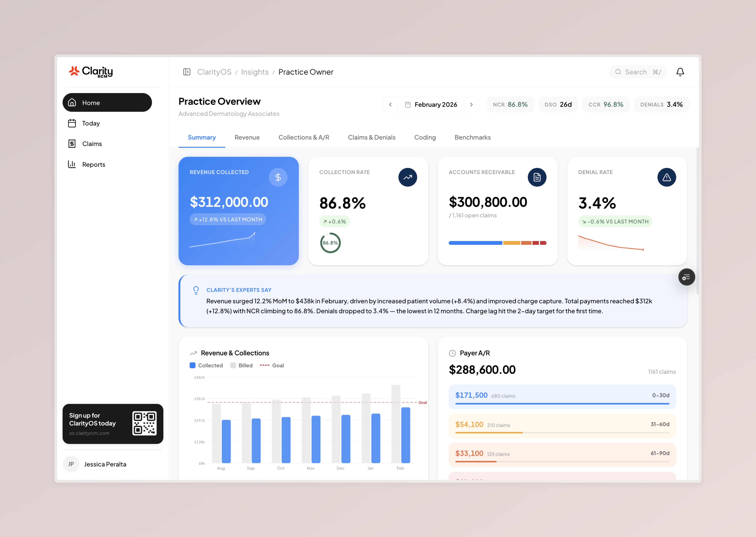Toggle the Collected series in the chart legend
Image resolution: width=756 pixels, height=537 pixels.
click(x=206, y=365)
